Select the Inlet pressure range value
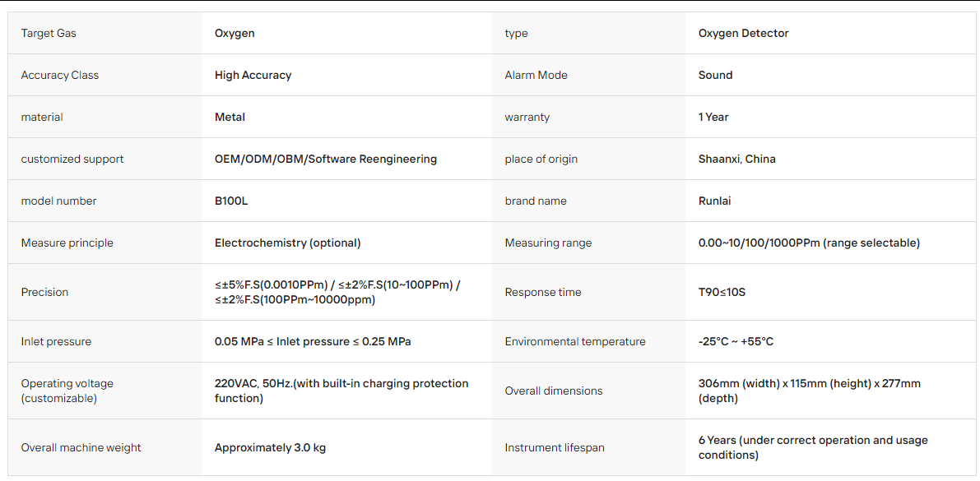The image size is (980, 481). coord(313,342)
